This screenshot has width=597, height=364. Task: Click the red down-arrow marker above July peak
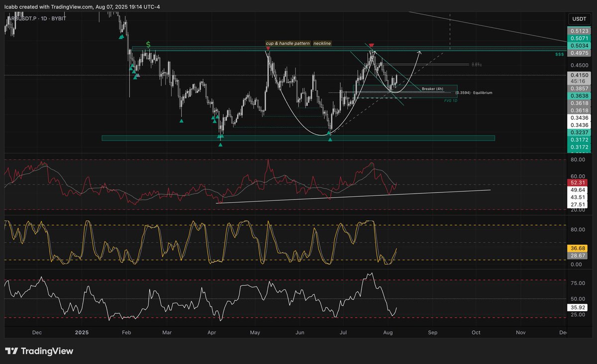371,46
